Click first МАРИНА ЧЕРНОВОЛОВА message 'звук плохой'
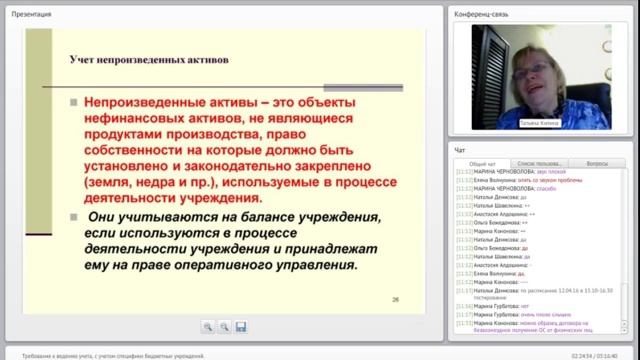This screenshot has height=360, width=640. point(551,172)
